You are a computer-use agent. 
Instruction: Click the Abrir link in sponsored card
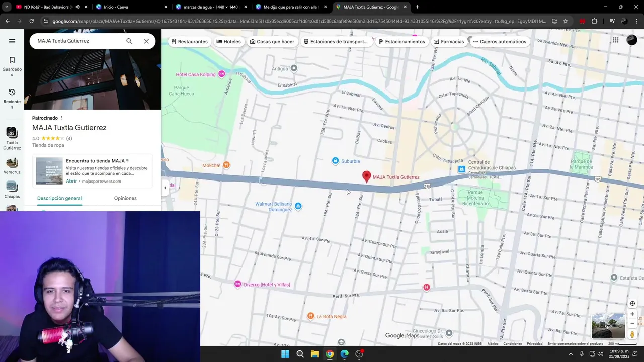(x=71, y=181)
